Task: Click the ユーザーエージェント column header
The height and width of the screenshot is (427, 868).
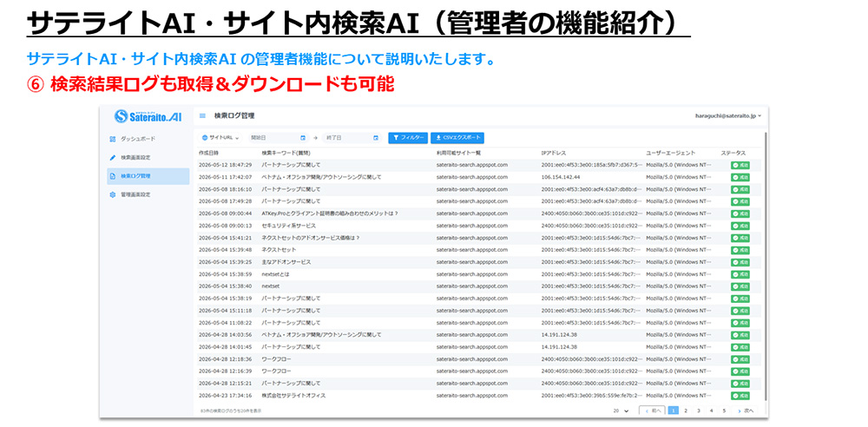Action: click(x=670, y=152)
